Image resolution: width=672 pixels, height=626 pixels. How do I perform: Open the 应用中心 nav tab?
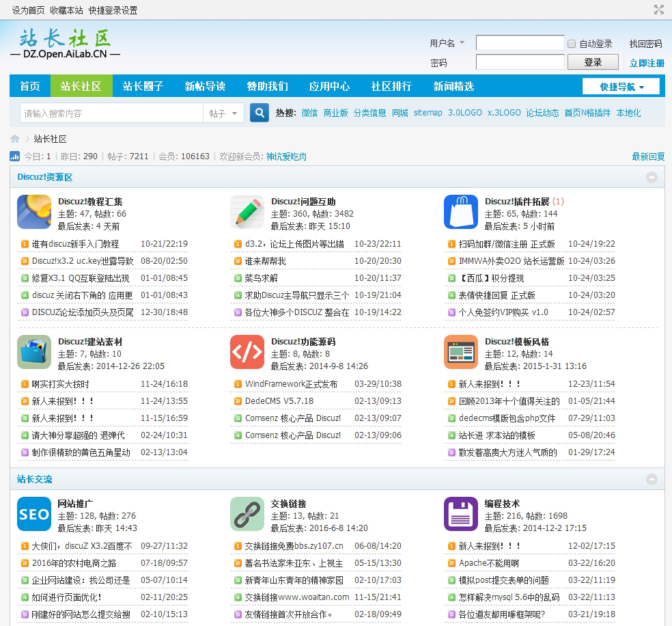[x=330, y=86]
